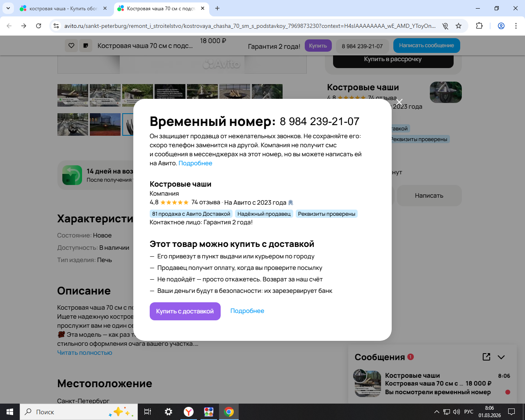This screenshot has width=525, height=420.
Task: Open the notification center icon
Action: (x=511, y=412)
